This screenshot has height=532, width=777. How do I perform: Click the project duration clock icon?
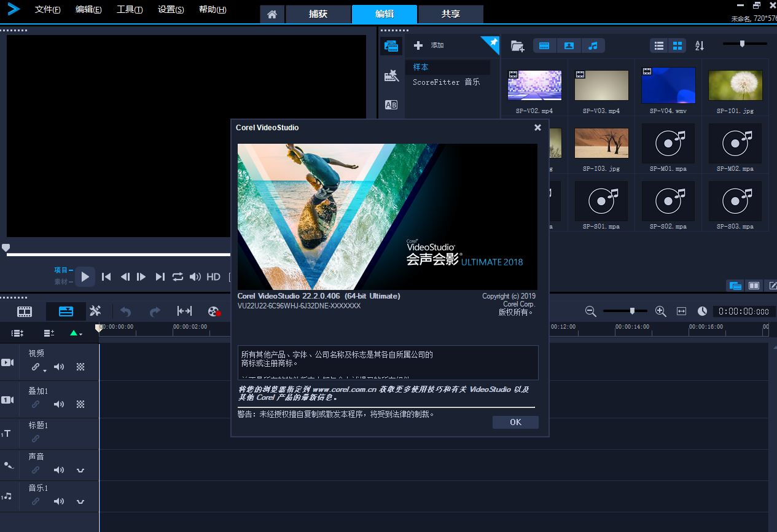pos(702,311)
